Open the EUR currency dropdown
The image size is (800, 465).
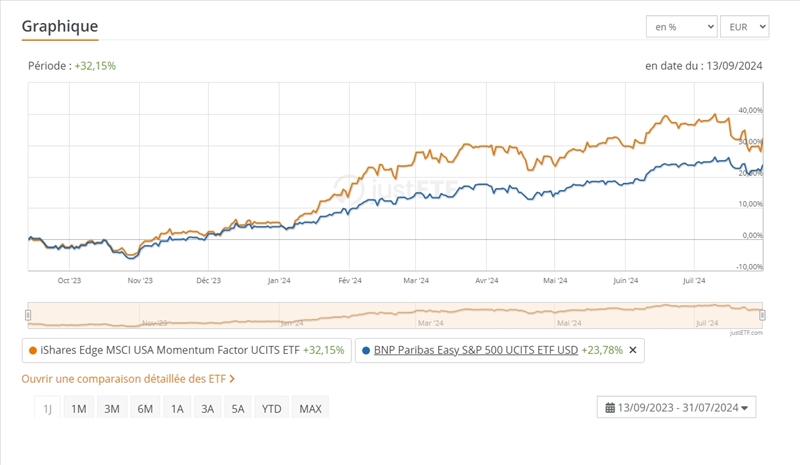[x=747, y=26]
